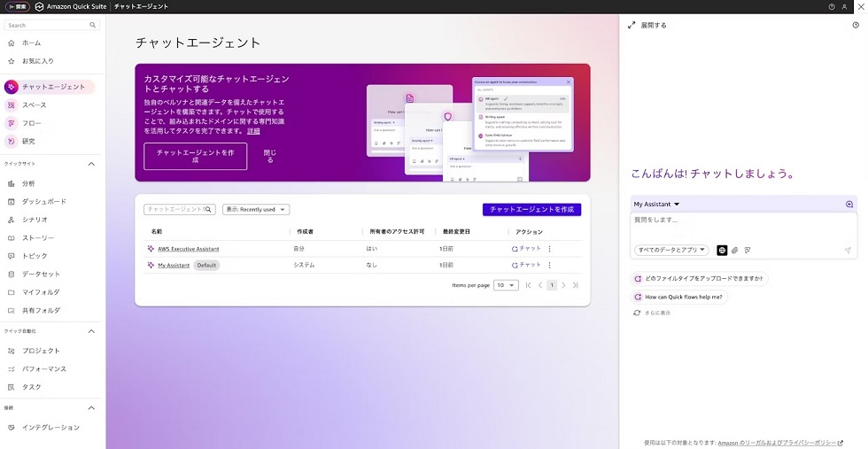The image size is (868, 449).
Task: Dismiss the banner with 閉じる
Action: (269, 156)
